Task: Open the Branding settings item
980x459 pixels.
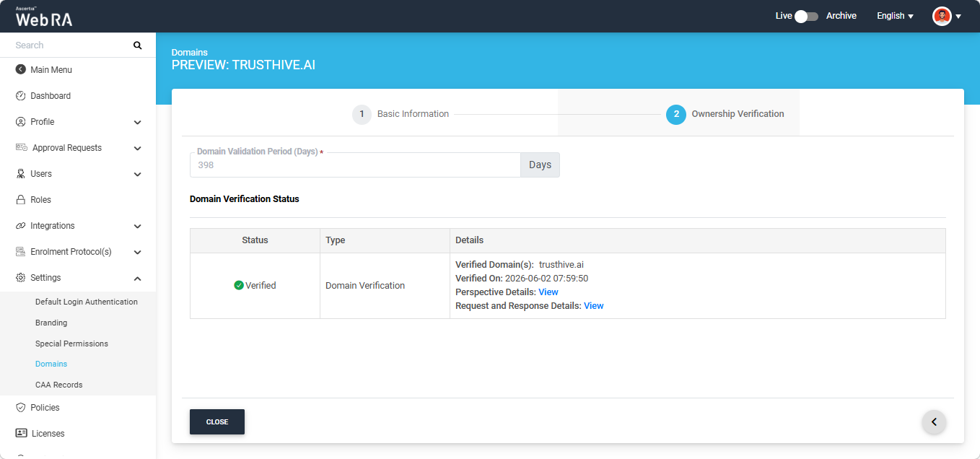Action: (51, 323)
